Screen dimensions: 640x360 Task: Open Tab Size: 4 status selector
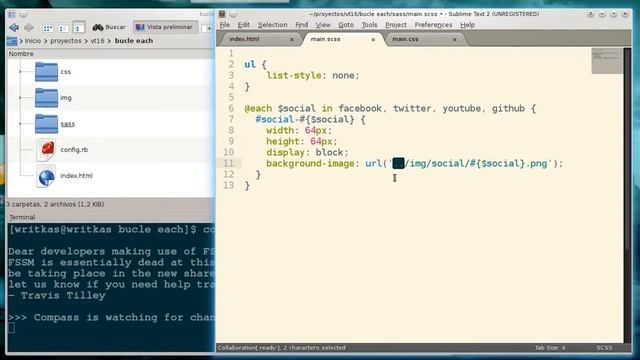pyautogui.click(x=550, y=348)
